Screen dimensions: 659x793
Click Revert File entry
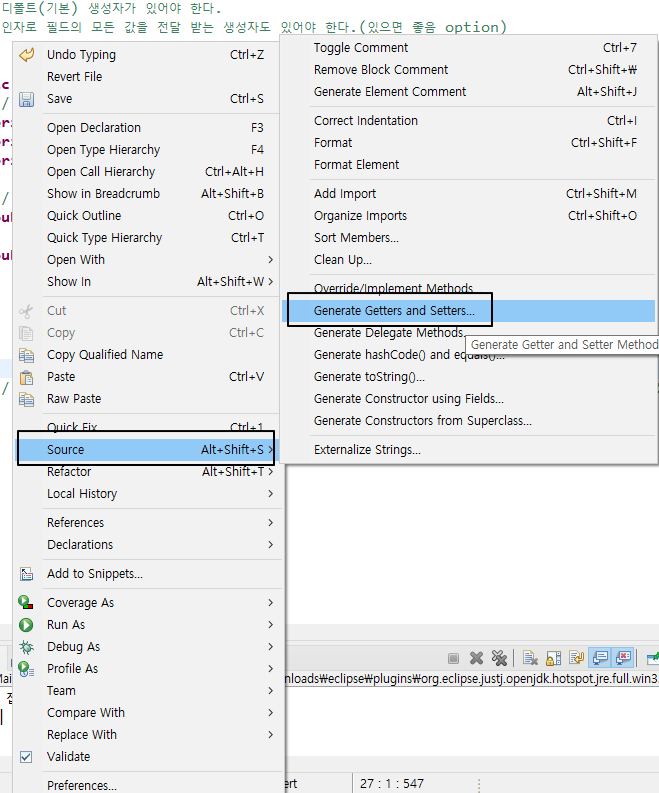(146, 76)
